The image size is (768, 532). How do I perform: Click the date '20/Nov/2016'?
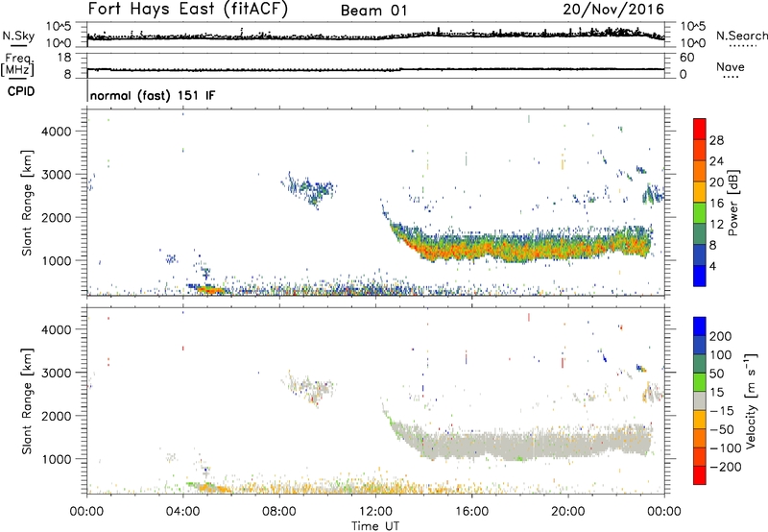tap(613, 10)
